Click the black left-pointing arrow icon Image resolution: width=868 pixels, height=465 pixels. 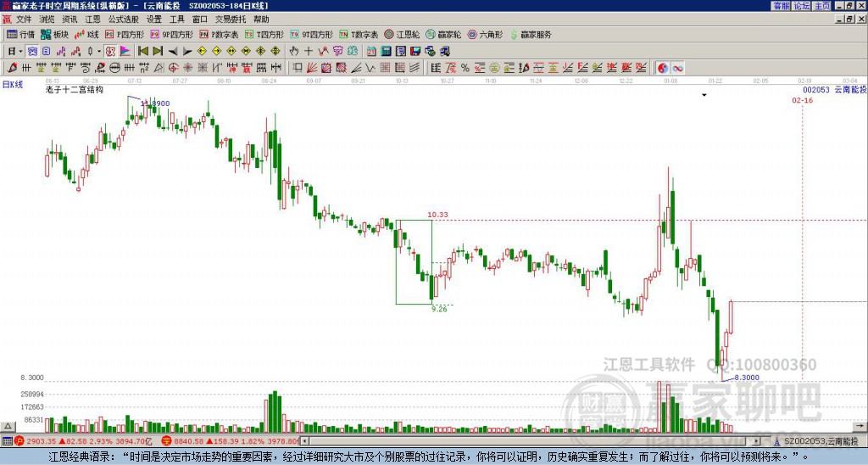click(173, 52)
